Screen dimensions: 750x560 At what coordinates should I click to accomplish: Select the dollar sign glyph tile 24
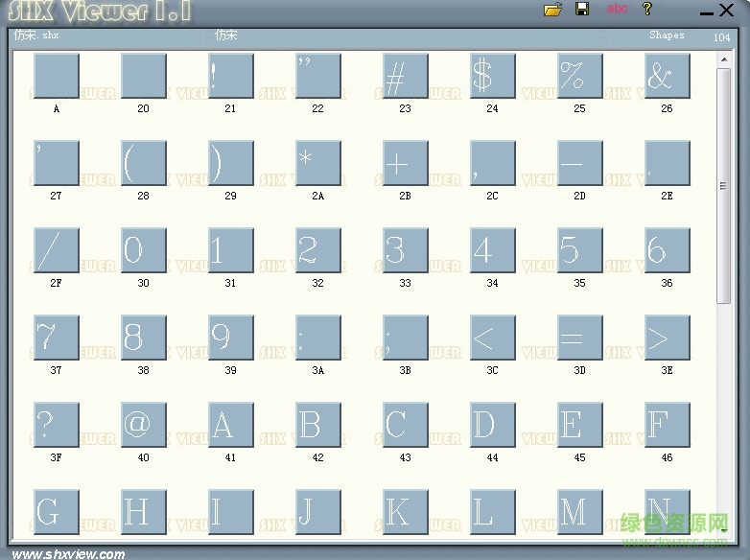point(493,76)
